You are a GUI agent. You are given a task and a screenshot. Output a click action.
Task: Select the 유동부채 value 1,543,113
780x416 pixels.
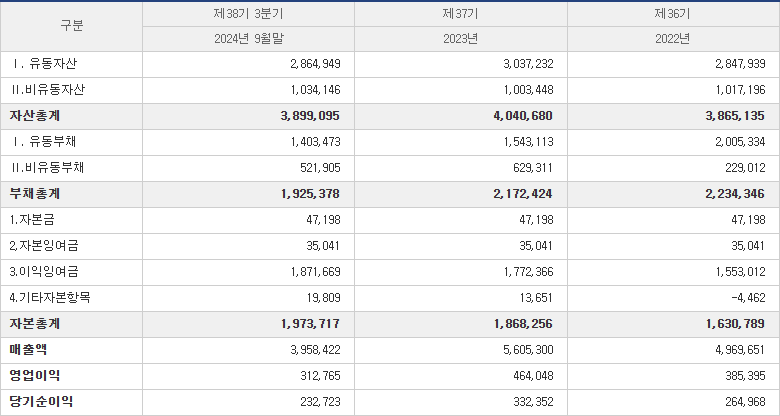click(x=528, y=142)
